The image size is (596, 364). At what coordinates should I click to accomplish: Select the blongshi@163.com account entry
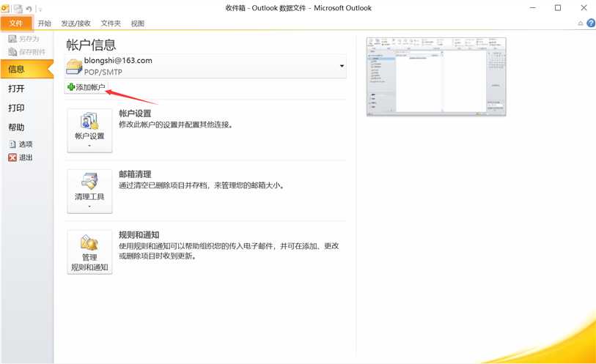click(x=205, y=66)
